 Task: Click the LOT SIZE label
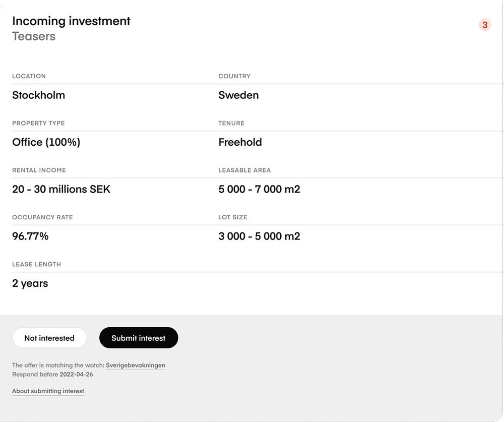point(233,217)
